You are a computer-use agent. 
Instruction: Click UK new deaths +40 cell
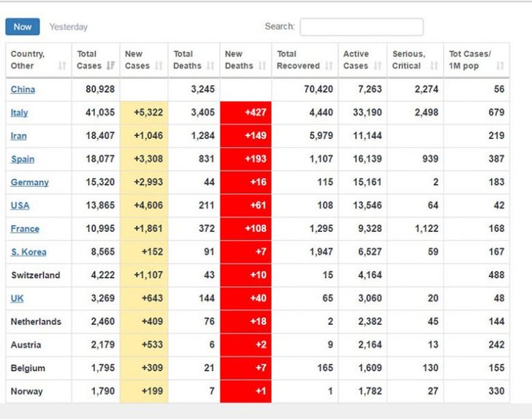(x=246, y=298)
